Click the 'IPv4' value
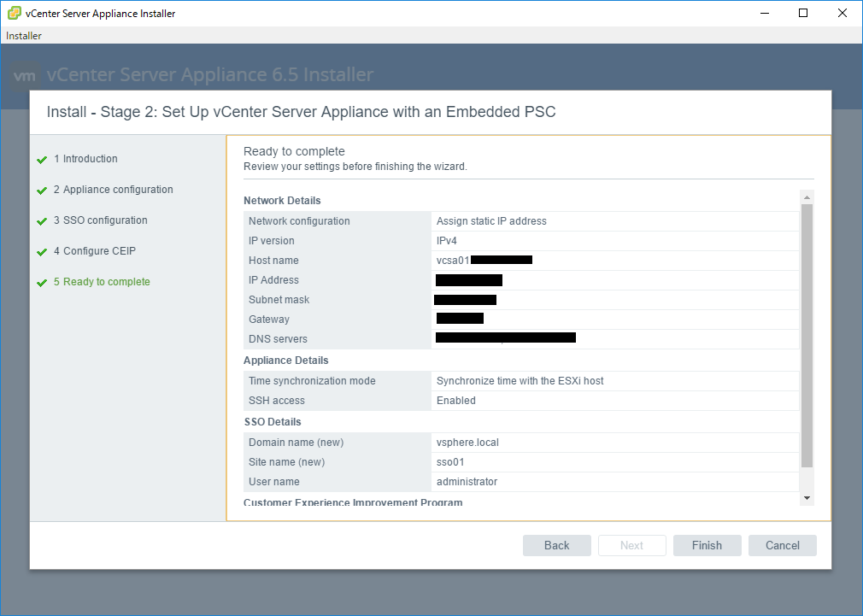The width and height of the screenshot is (863, 616). click(x=446, y=241)
